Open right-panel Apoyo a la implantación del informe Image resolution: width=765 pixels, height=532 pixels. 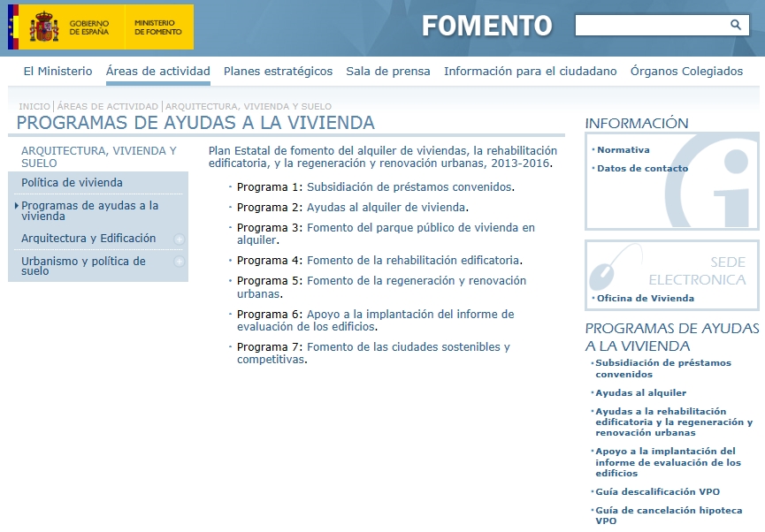668,462
